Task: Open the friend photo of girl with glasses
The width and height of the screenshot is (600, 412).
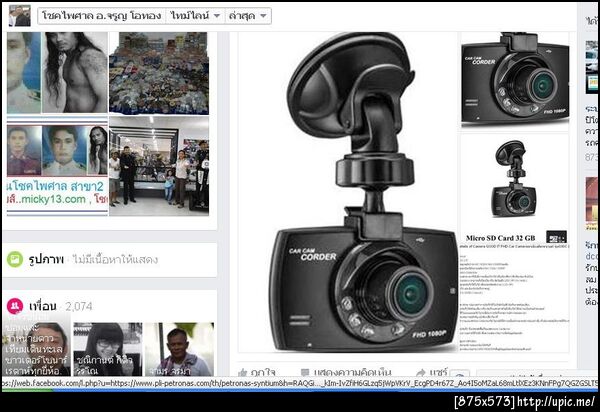Action: click(x=108, y=349)
